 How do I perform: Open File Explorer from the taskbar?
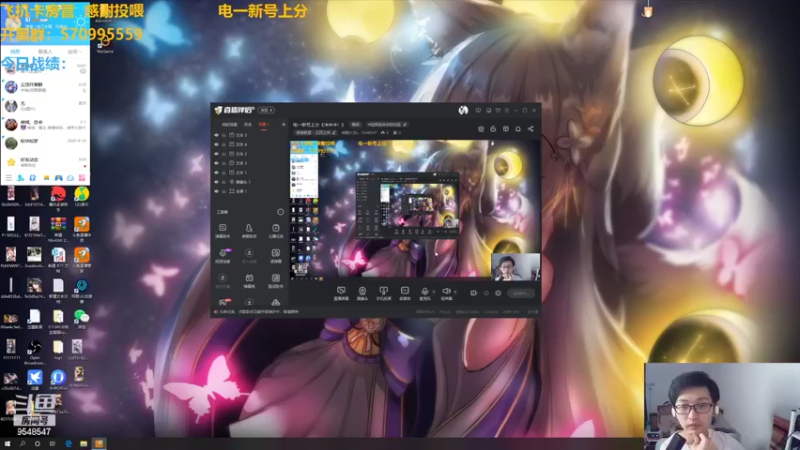click(84, 444)
